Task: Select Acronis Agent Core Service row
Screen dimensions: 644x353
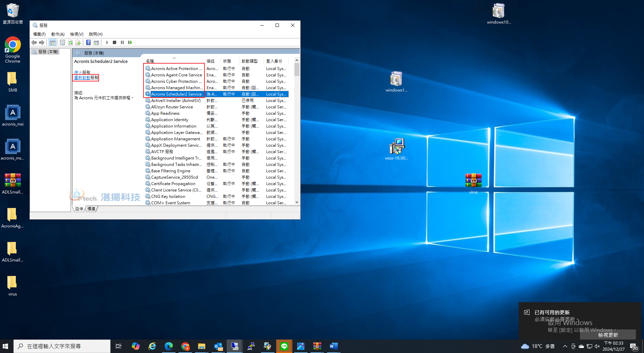Action: click(217, 75)
